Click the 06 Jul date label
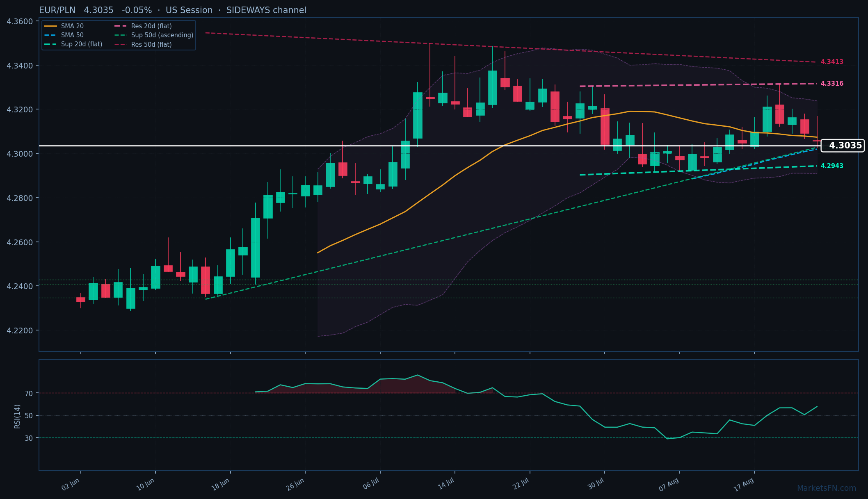The height and width of the screenshot is (499, 868). point(371,484)
